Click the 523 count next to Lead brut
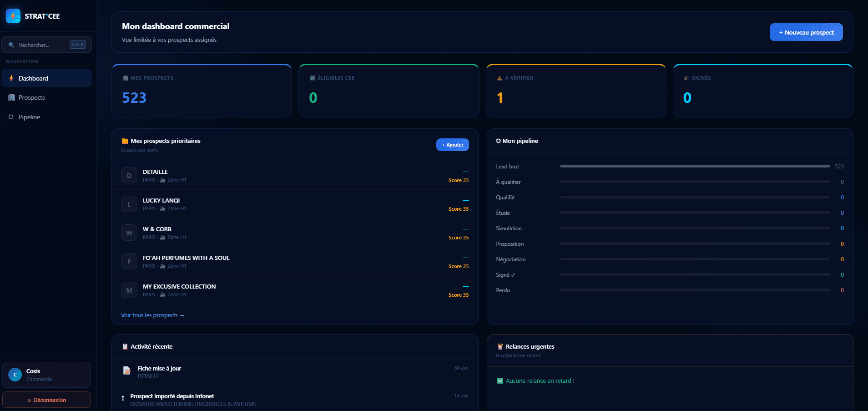This screenshot has height=411, width=868. tap(839, 167)
